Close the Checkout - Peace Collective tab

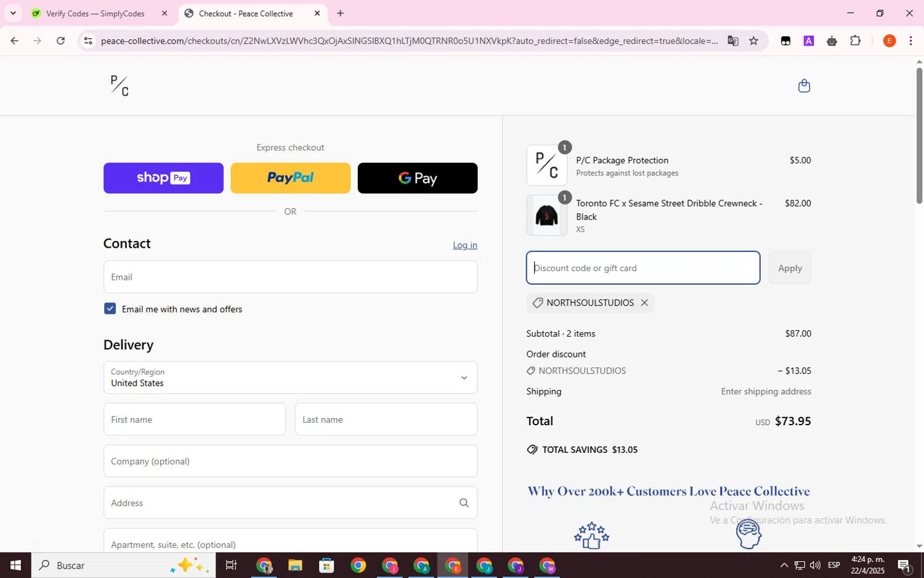click(317, 13)
